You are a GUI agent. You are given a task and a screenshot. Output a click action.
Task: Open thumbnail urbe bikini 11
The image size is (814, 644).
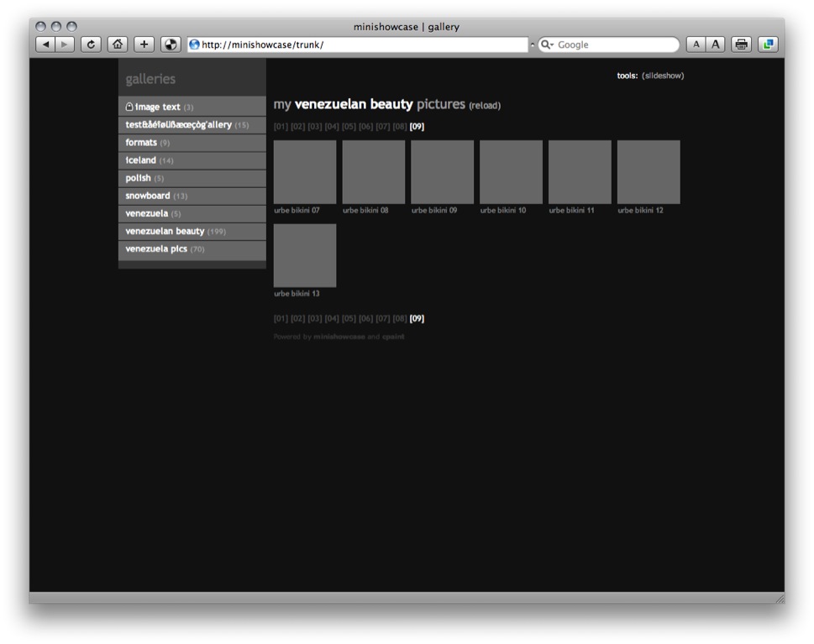pyautogui.click(x=580, y=172)
